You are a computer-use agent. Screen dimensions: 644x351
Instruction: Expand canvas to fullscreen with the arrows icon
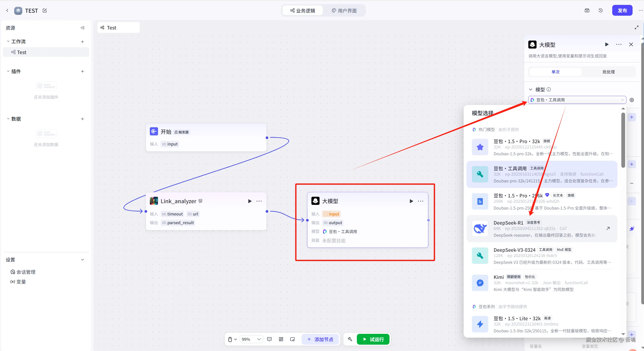coord(637,28)
